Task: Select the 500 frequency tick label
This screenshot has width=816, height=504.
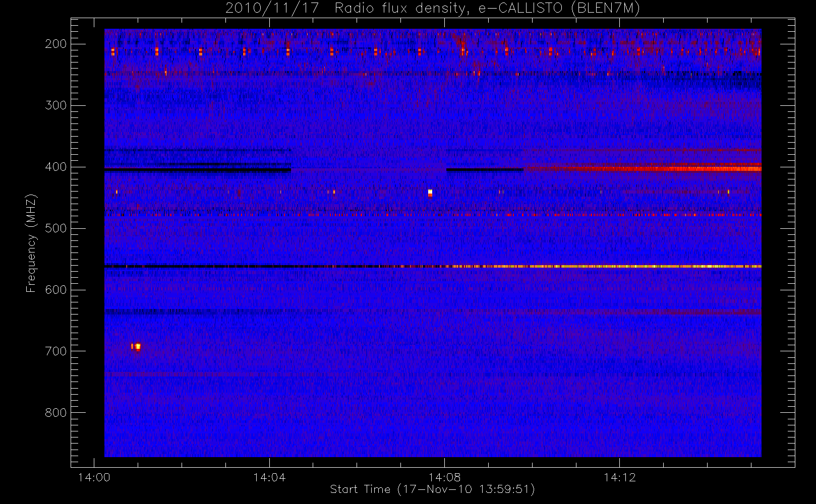Action: tap(56, 228)
